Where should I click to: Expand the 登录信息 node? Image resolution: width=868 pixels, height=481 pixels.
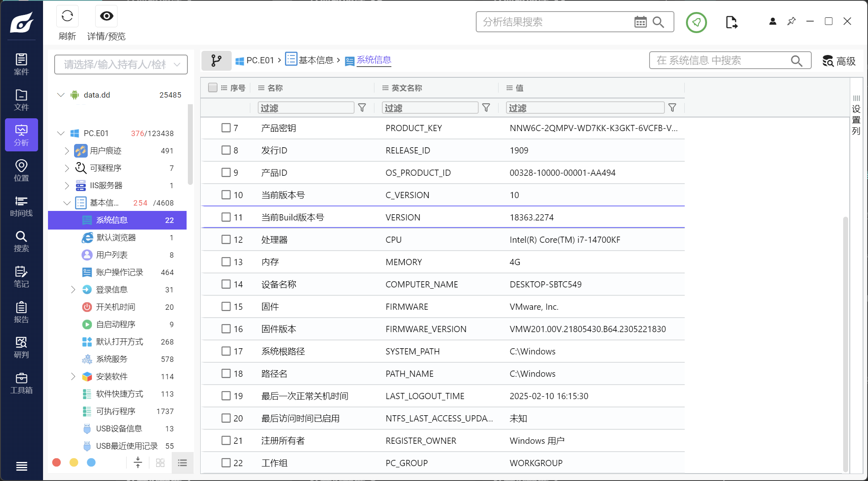coord(73,290)
